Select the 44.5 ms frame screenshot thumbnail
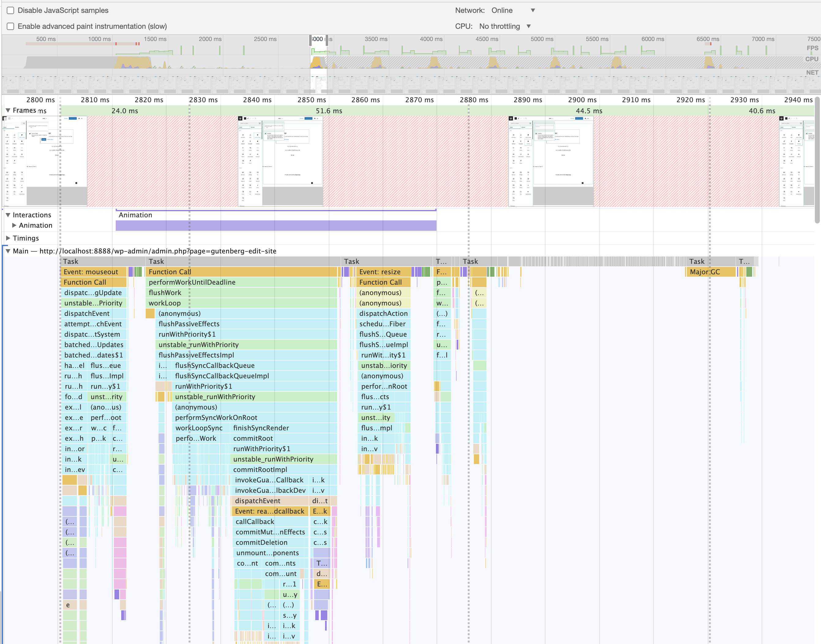821x644 pixels. coord(551,161)
